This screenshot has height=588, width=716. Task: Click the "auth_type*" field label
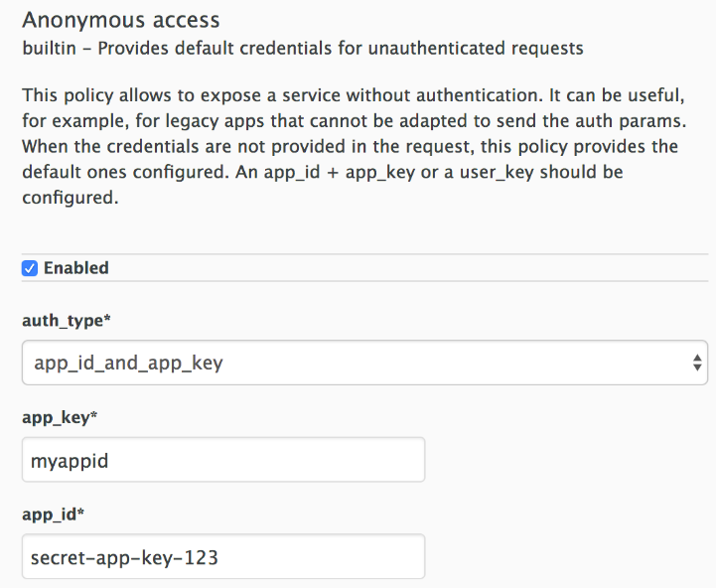[x=66, y=321]
